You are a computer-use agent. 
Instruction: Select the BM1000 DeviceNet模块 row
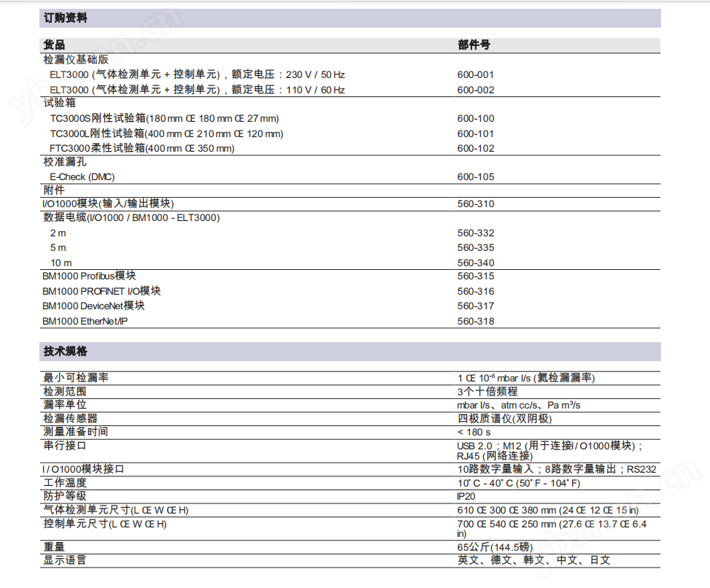93,306
